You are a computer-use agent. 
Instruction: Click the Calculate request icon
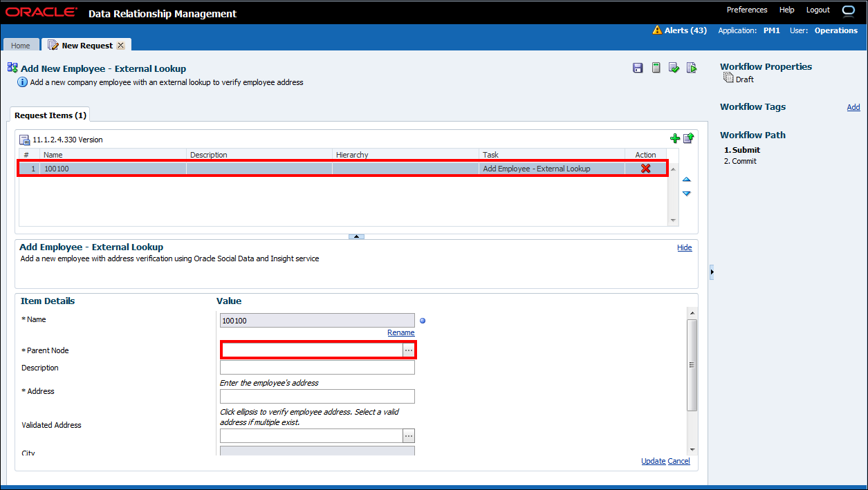pyautogui.click(x=656, y=68)
